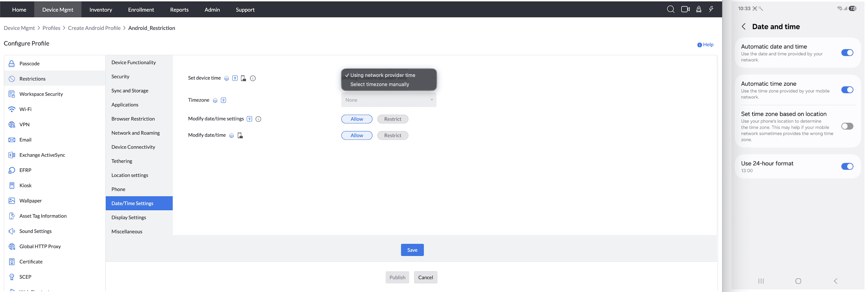Select EFRP in profile sidebar
The image size is (868, 292).
(55, 170)
